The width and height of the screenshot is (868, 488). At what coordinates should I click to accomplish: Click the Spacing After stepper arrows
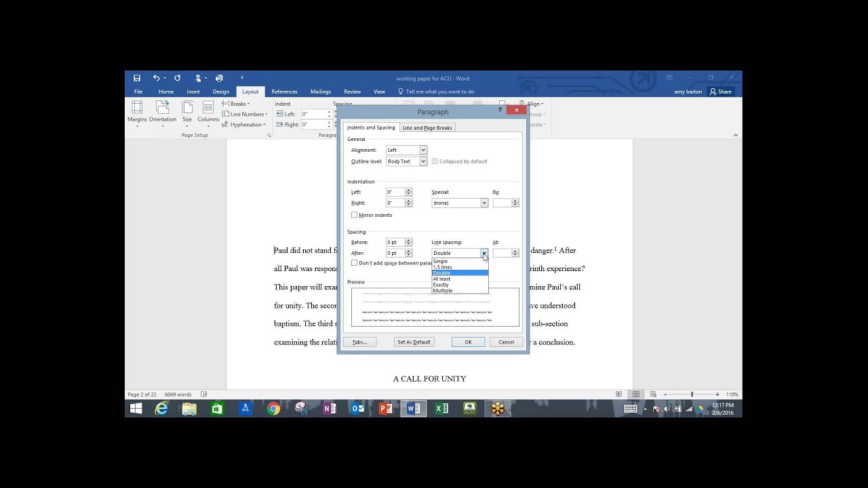pyautogui.click(x=408, y=253)
